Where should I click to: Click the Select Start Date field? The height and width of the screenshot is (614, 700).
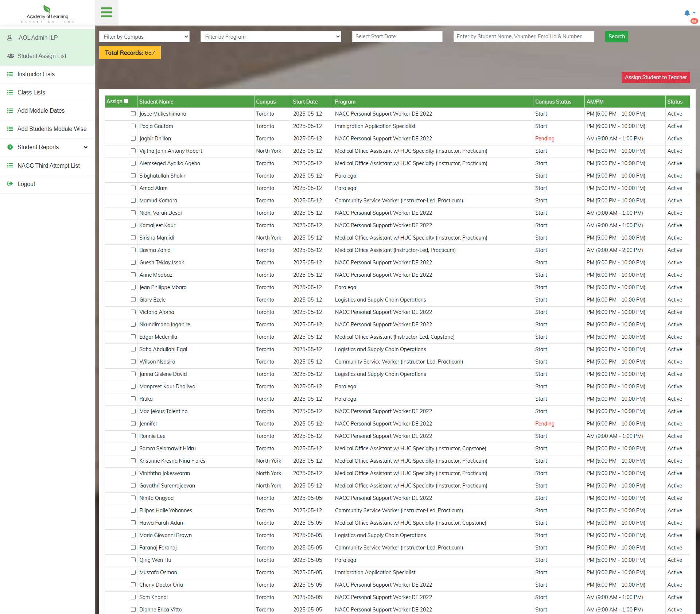click(x=397, y=36)
